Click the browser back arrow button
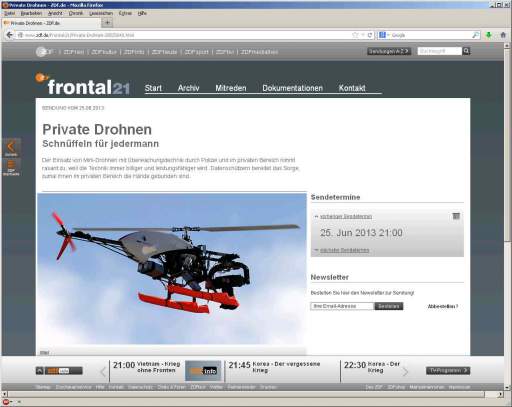 coord(9,35)
